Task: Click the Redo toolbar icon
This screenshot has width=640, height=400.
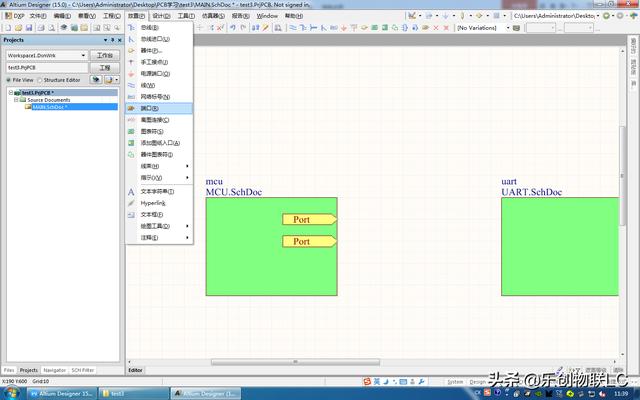Action: (x=243, y=28)
